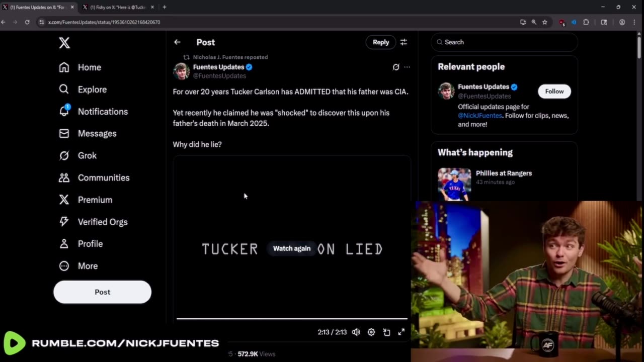644x362 pixels.
Task: Enter fullscreen on the video player
Action: click(401, 332)
